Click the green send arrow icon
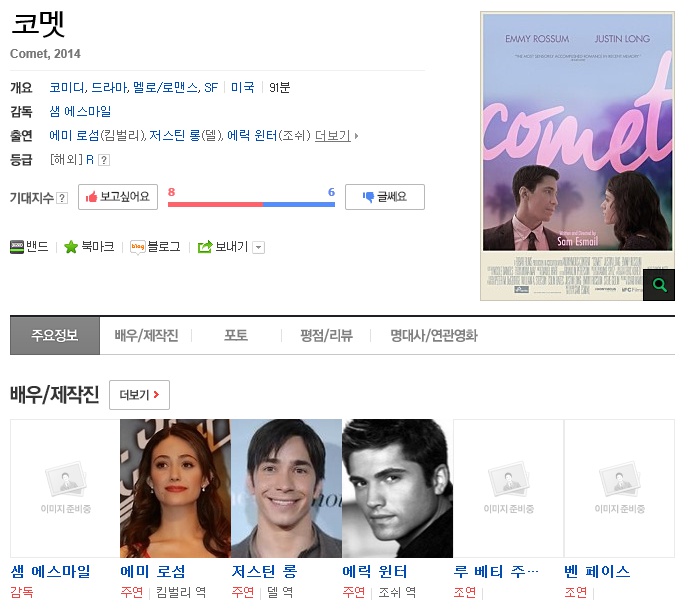Image resolution: width=692 pixels, height=611 pixels. tap(205, 247)
